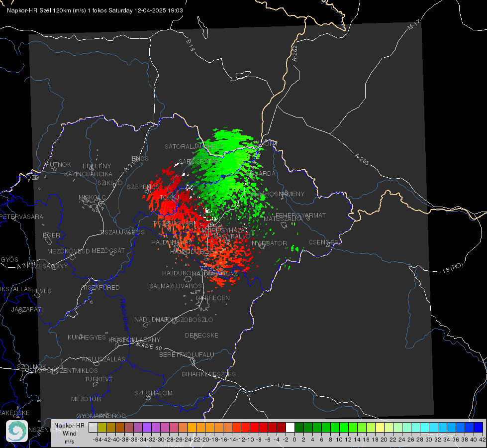Viewport: 487px width, 448px height.
Task: Select the DERECSKE label
Action: click(201, 336)
